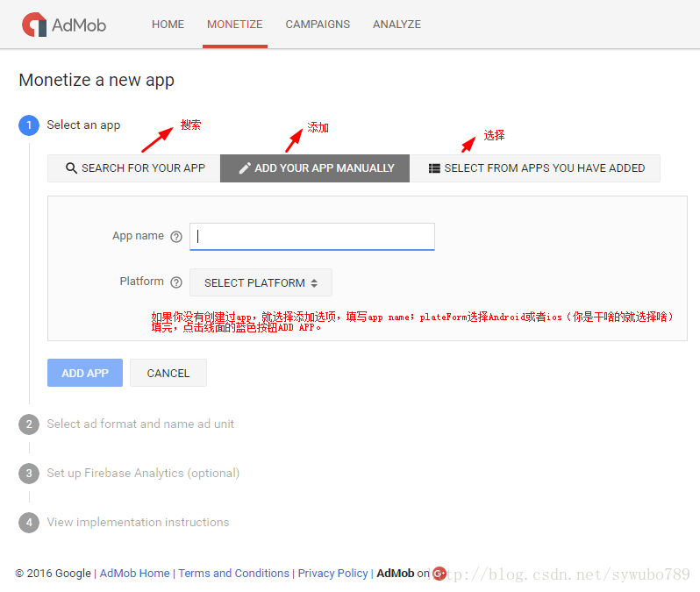Open the SELECT PLATFORM dropdown

pyautogui.click(x=261, y=282)
